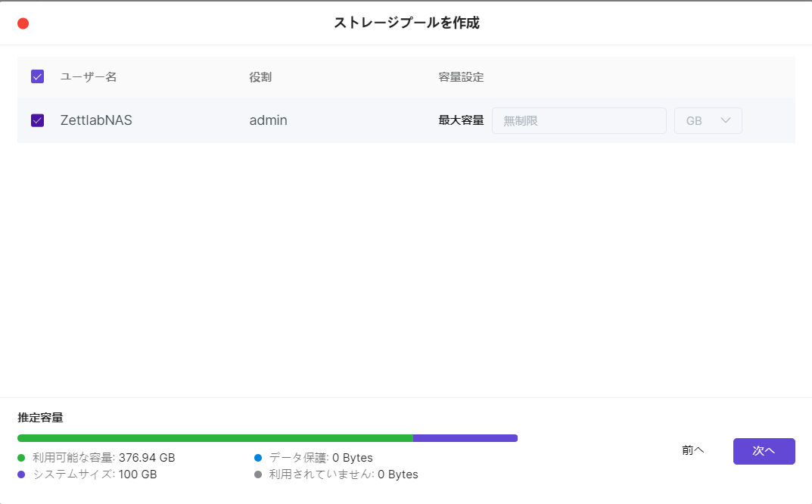The width and height of the screenshot is (812, 504).
Task: Click the 容量設定 column header
Action: point(461,77)
